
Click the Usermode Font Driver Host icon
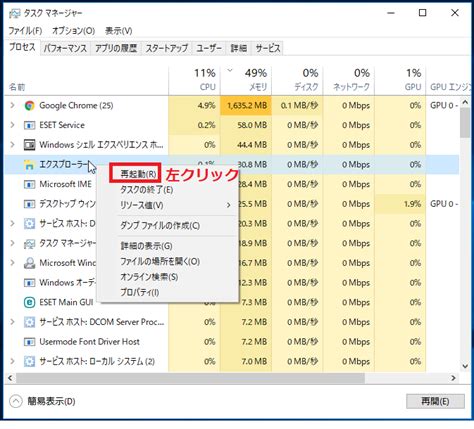29,342
